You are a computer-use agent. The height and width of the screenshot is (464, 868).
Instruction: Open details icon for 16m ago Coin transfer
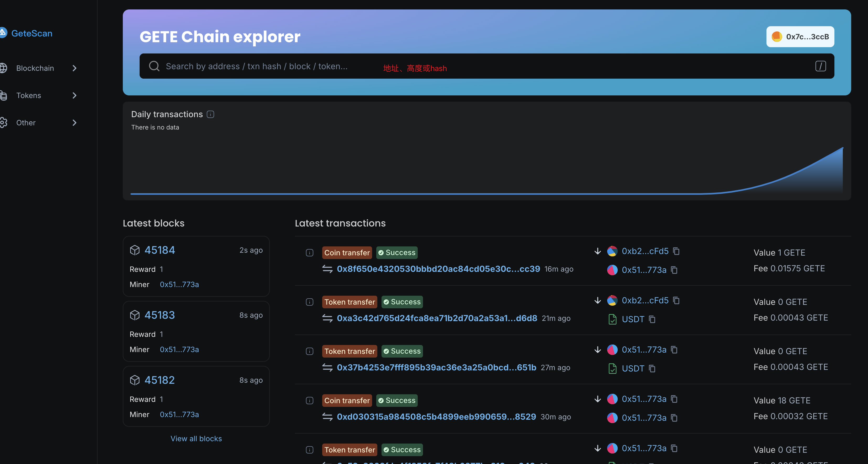click(x=309, y=252)
